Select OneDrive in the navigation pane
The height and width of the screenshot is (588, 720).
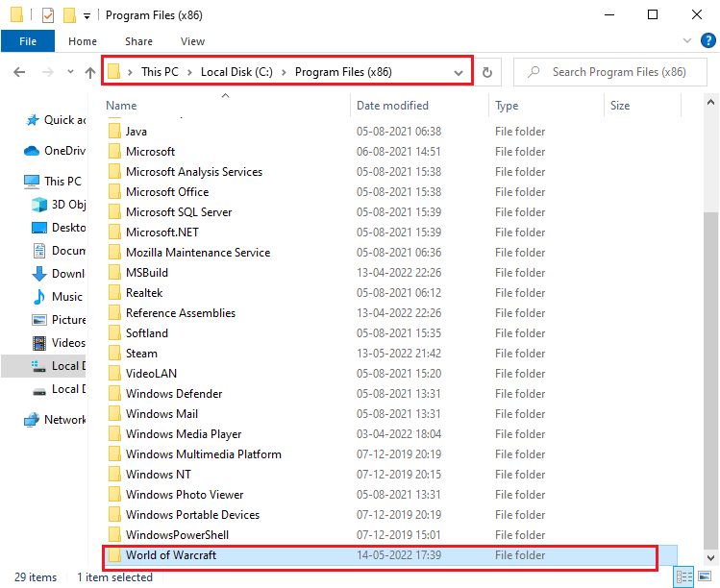point(54,151)
